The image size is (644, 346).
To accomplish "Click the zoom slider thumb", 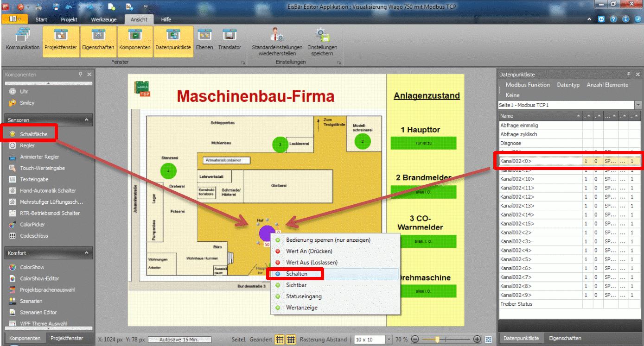I will 437,340.
